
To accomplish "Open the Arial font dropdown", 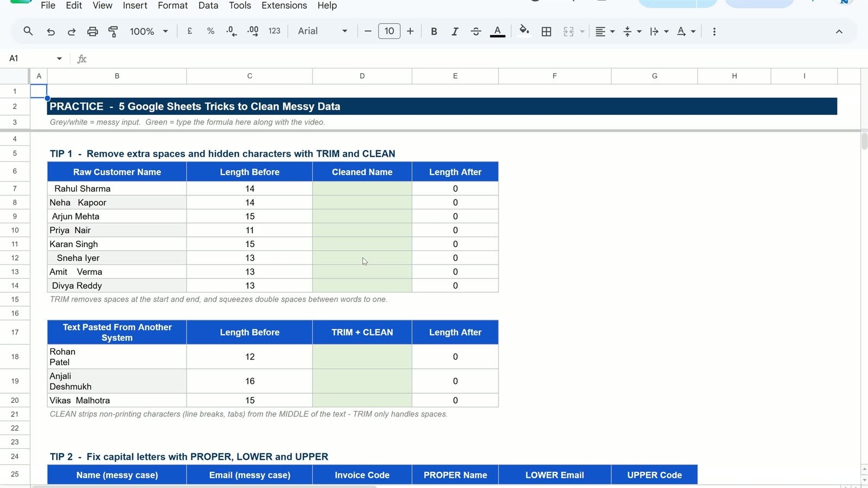I will tap(322, 31).
